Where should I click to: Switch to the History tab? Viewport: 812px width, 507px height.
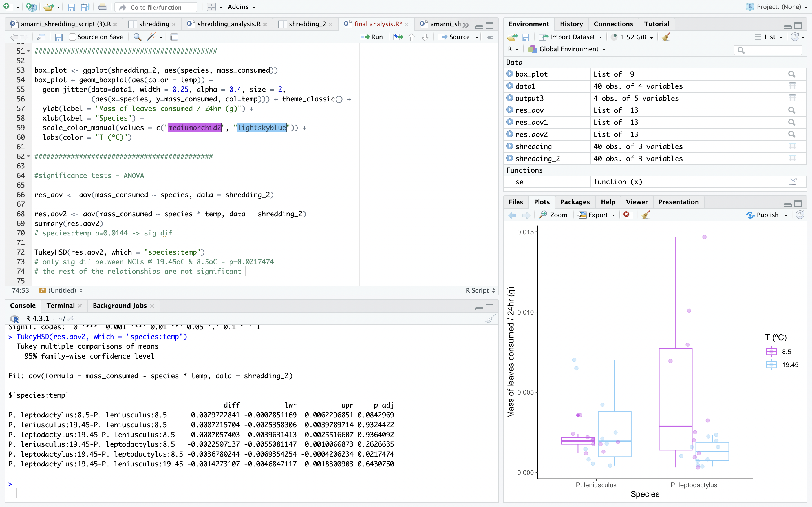pyautogui.click(x=571, y=24)
